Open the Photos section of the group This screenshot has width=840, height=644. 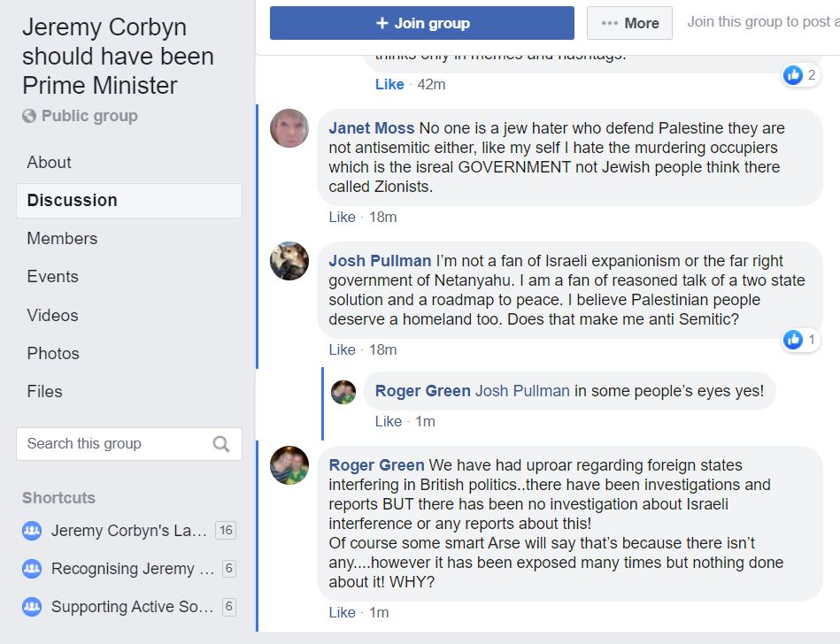[x=53, y=354]
